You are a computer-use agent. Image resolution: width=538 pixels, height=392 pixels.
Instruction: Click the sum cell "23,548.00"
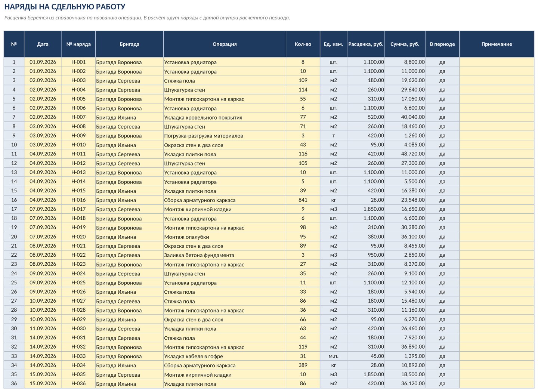pos(405,200)
